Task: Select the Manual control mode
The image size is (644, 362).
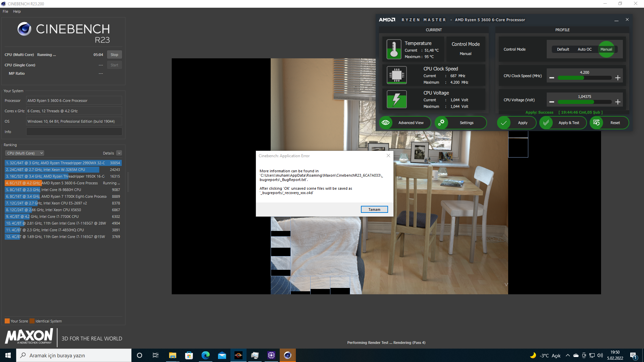Action: [x=606, y=49]
